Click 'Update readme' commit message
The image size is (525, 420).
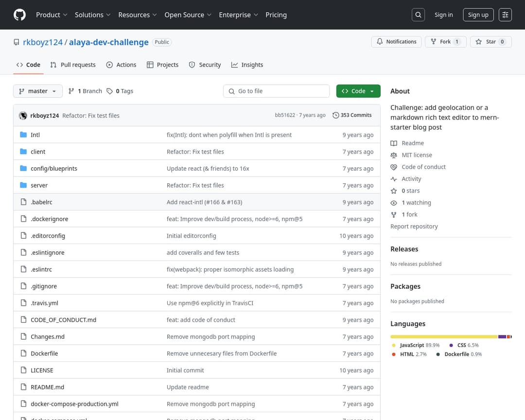188,387
